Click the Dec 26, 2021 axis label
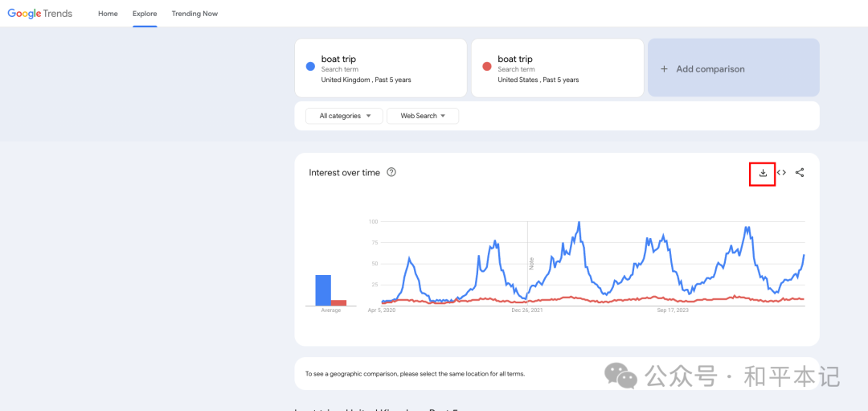 coord(527,310)
